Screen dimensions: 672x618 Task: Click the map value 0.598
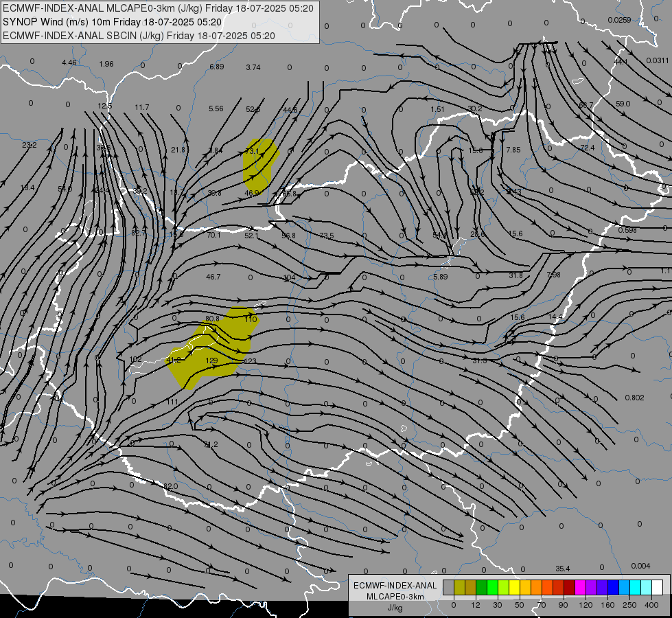coord(627,230)
